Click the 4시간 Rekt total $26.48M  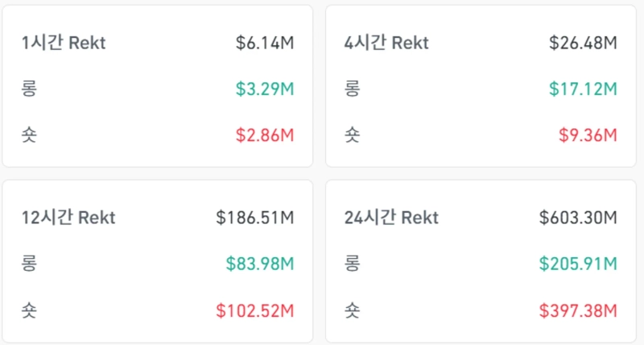(583, 43)
